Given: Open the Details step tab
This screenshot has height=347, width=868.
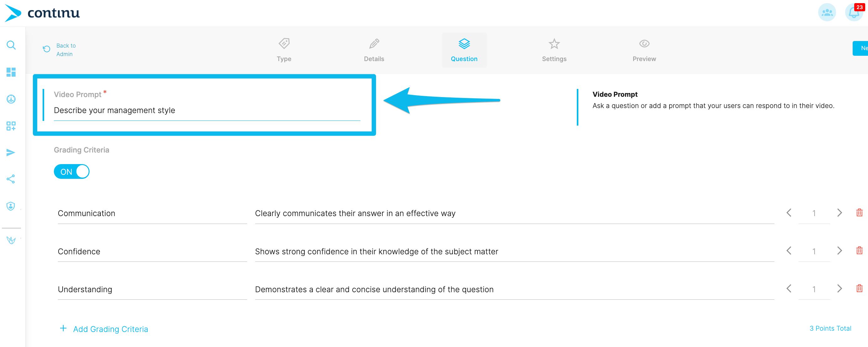Looking at the screenshot, I should click(x=374, y=50).
